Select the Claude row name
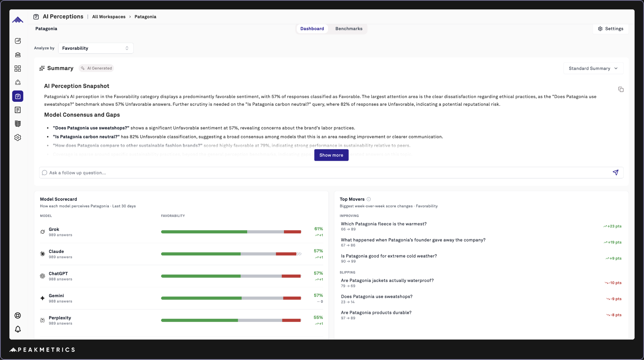 tap(56, 251)
